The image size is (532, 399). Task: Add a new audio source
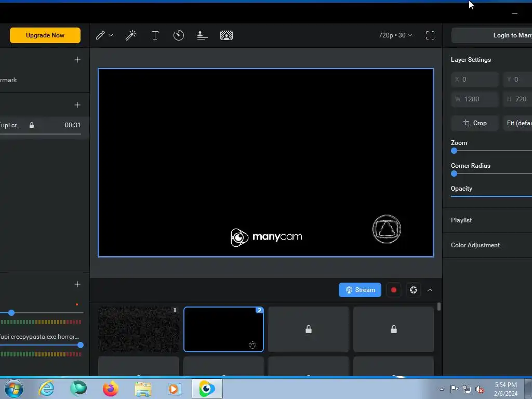click(x=77, y=284)
